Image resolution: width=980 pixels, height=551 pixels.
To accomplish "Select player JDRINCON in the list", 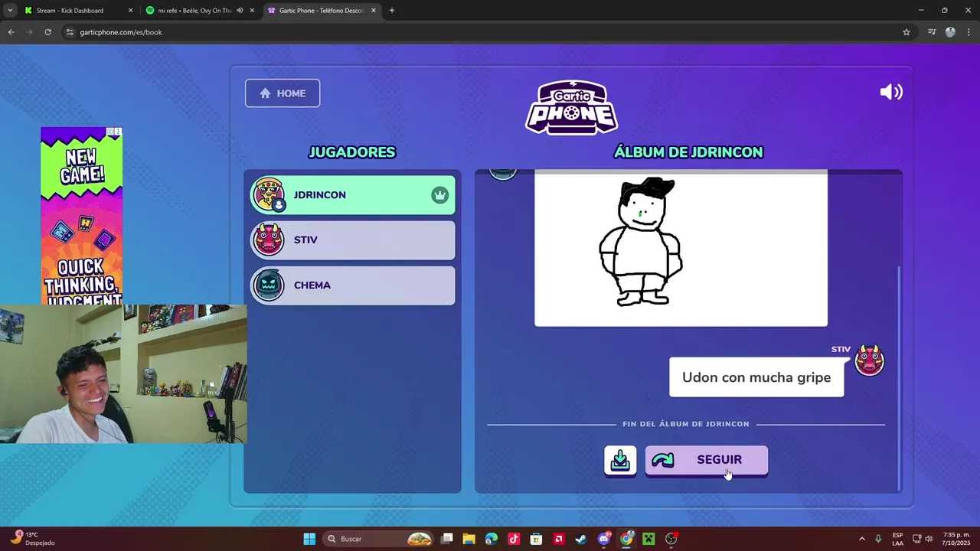I will [x=353, y=195].
